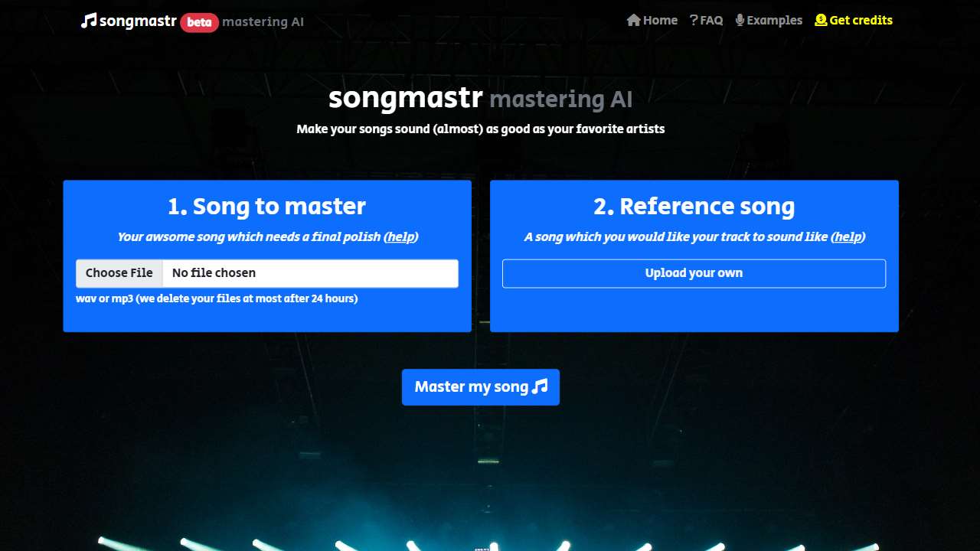Open the Get credits link

859,20
